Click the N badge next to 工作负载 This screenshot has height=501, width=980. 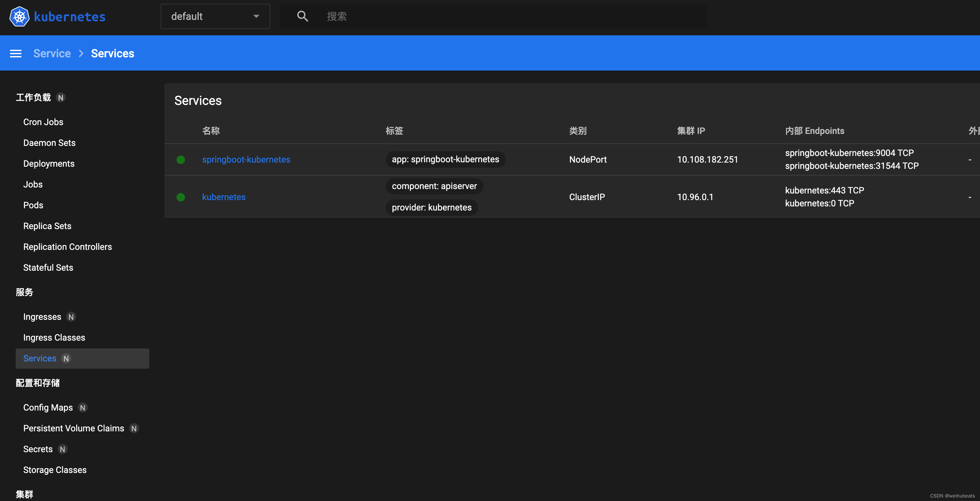(x=60, y=97)
